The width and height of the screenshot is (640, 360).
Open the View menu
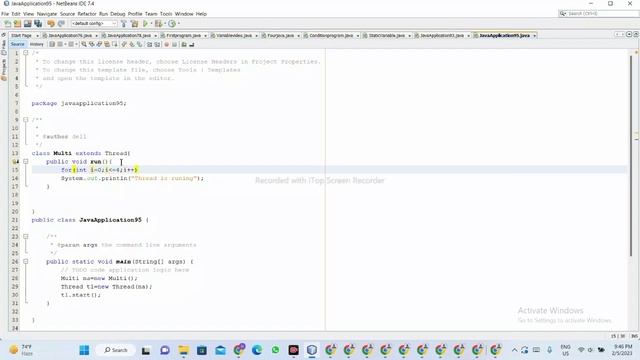pos(29,14)
